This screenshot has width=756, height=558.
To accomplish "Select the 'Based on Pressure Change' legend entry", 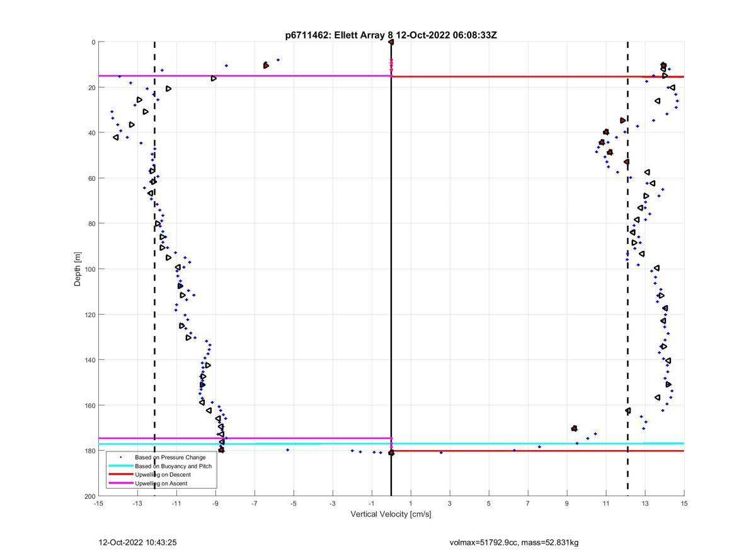I will pos(170,457).
